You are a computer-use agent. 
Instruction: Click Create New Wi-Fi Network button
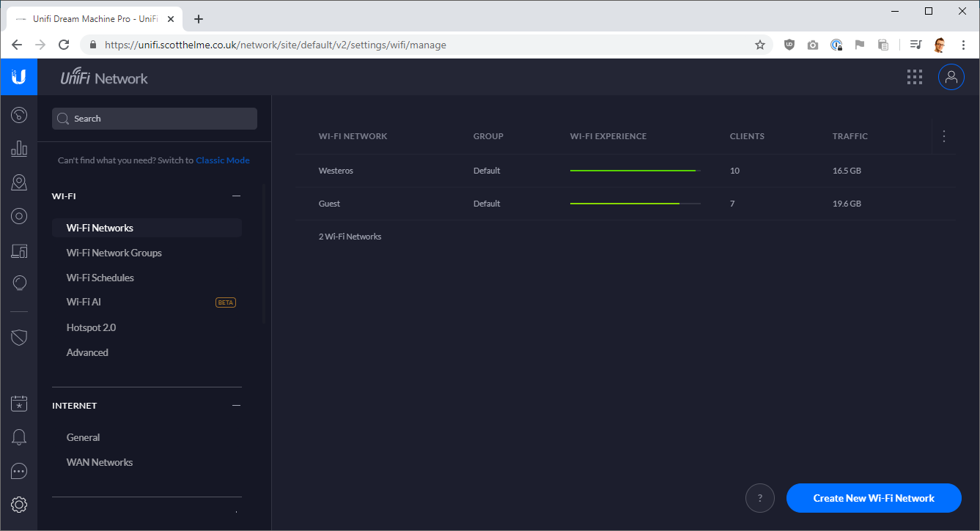(x=874, y=498)
